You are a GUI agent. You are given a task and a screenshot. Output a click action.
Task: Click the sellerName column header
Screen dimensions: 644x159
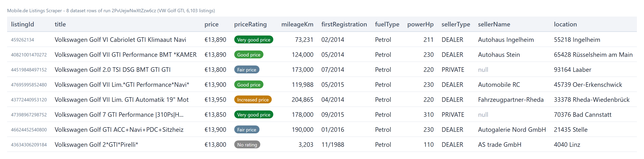coord(494,24)
